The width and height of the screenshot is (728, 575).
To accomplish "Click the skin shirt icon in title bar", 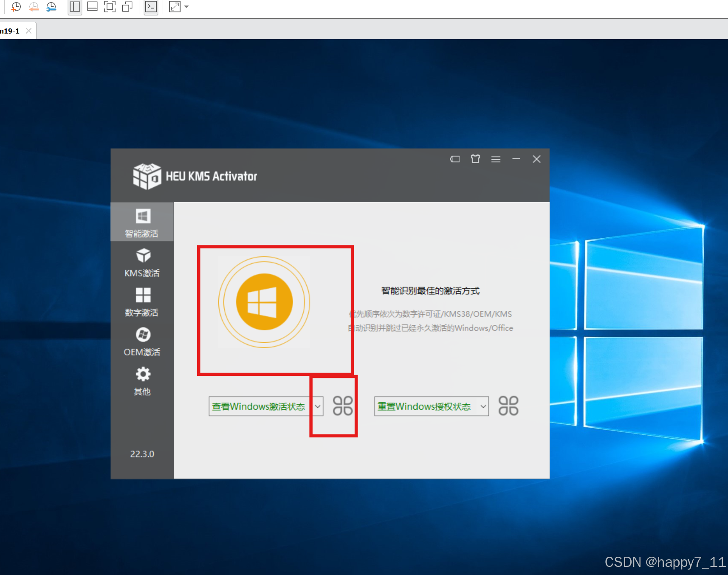I will point(475,159).
